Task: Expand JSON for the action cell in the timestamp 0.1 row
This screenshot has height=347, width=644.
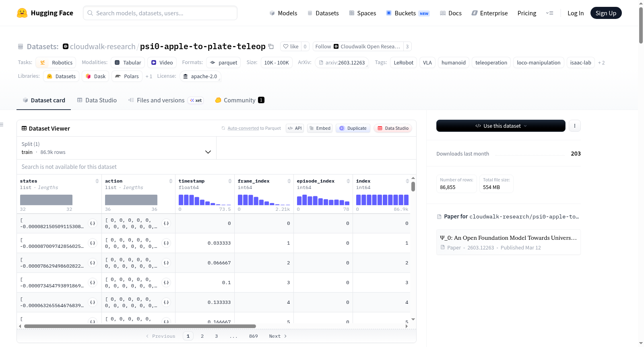Action: click(166, 283)
